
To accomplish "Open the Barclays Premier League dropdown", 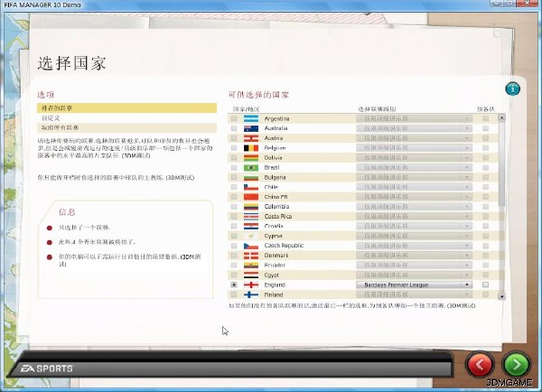I will click(414, 285).
